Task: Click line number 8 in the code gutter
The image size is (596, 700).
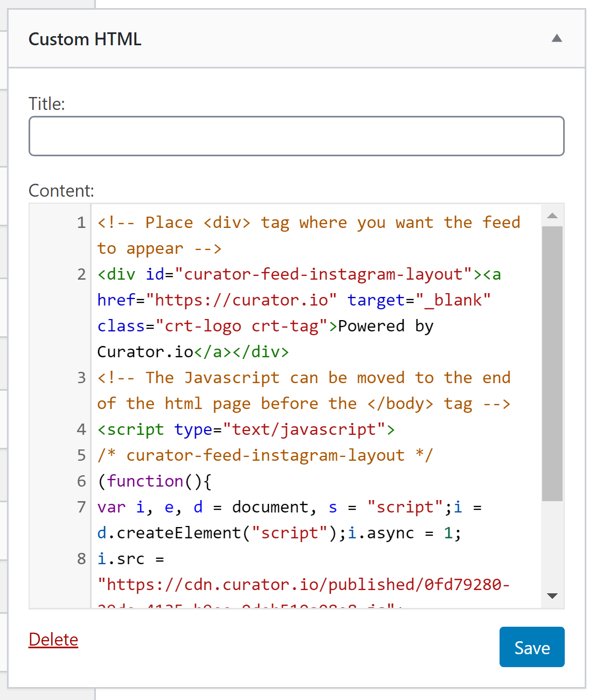Action: [80, 559]
